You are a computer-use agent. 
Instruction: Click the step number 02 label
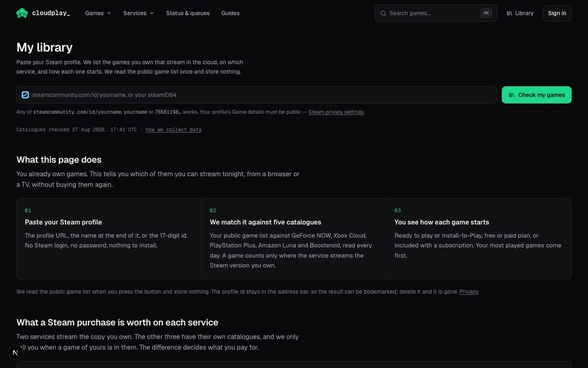(213, 211)
